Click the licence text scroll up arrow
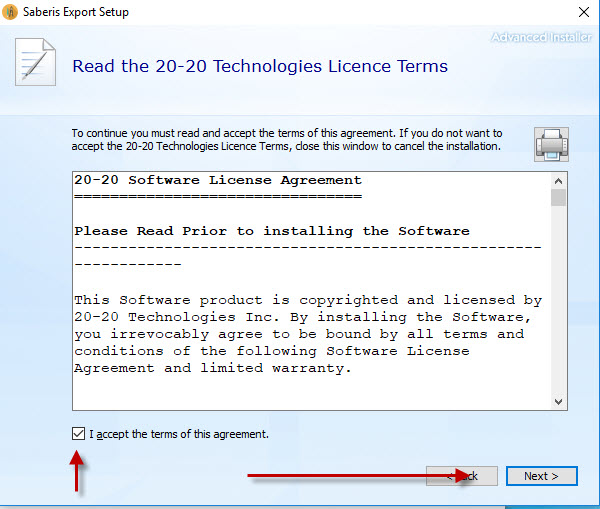The height and width of the screenshot is (509, 600). [558, 181]
